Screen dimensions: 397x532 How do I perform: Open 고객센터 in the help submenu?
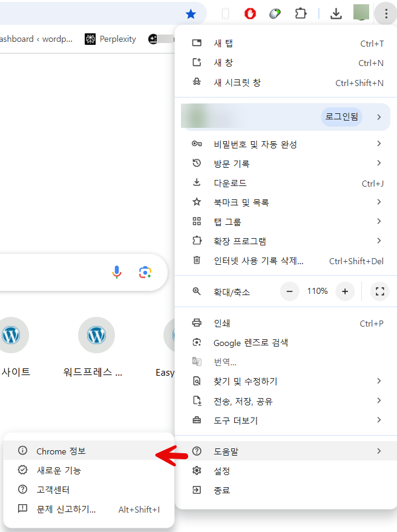coord(89,489)
